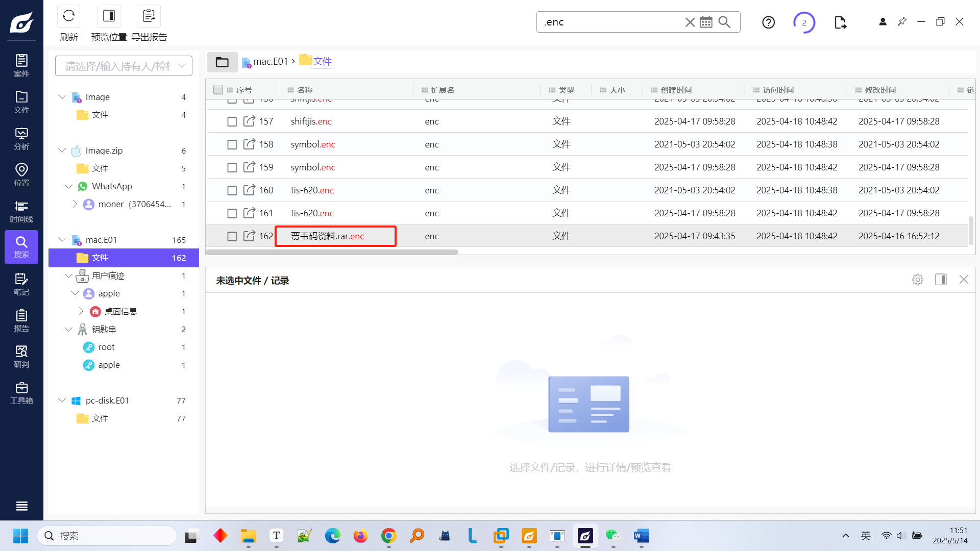Collapse the Image tree node
This screenshot has width=980, height=551.
point(62,97)
